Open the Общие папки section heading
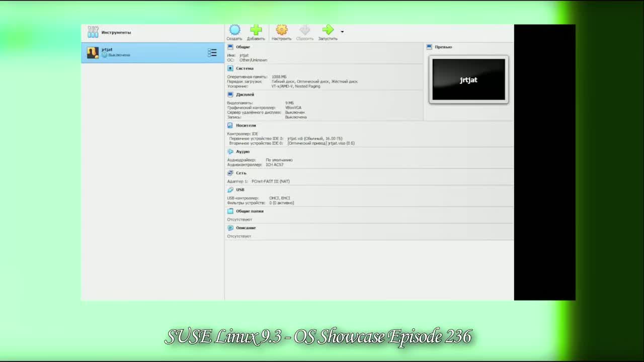644x362 pixels. [250, 211]
